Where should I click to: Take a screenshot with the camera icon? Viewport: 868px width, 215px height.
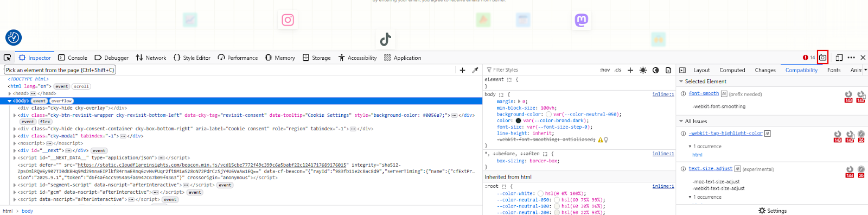click(822, 58)
